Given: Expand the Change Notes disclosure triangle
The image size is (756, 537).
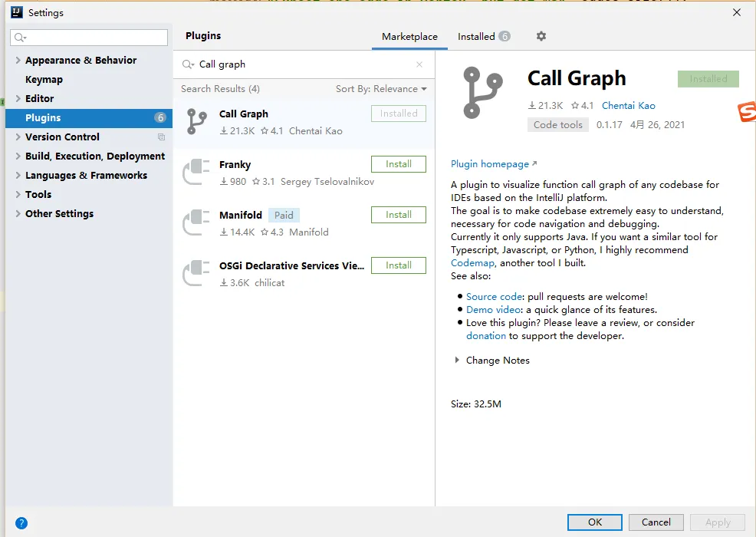Looking at the screenshot, I should pos(456,360).
